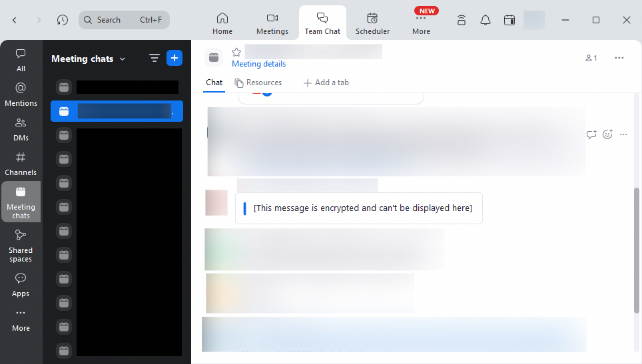Open Channels in the sidebar
642x364 pixels.
(x=21, y=164)
